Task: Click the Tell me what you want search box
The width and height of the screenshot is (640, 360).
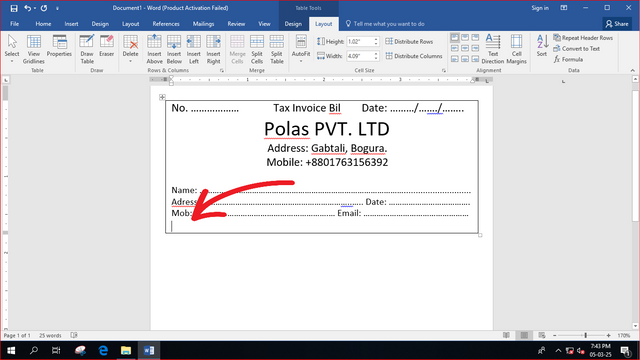Action: 385,24
